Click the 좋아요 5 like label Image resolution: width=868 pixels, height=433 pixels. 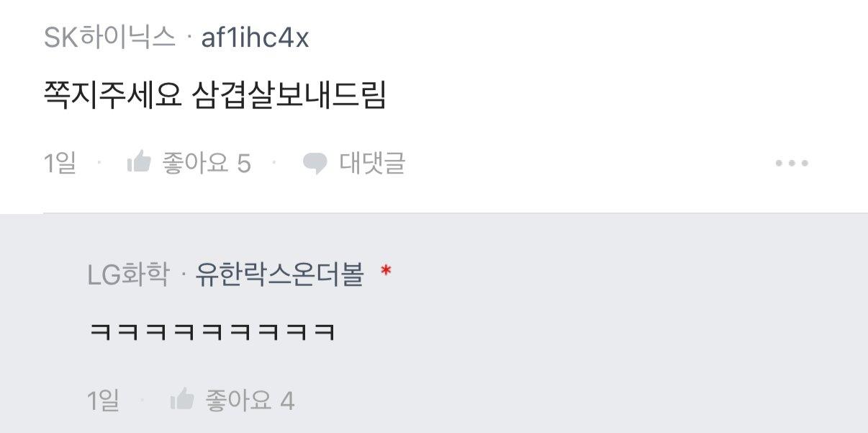click(x=207, y=164)
